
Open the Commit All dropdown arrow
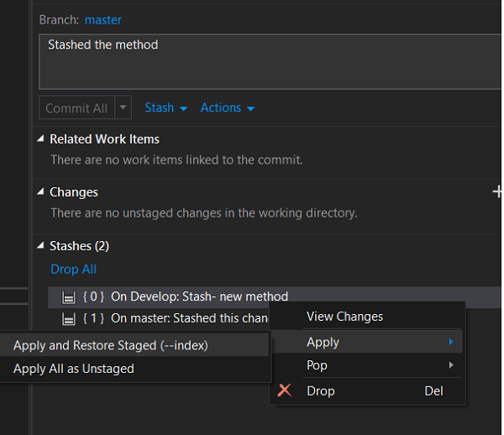[123, 107]
